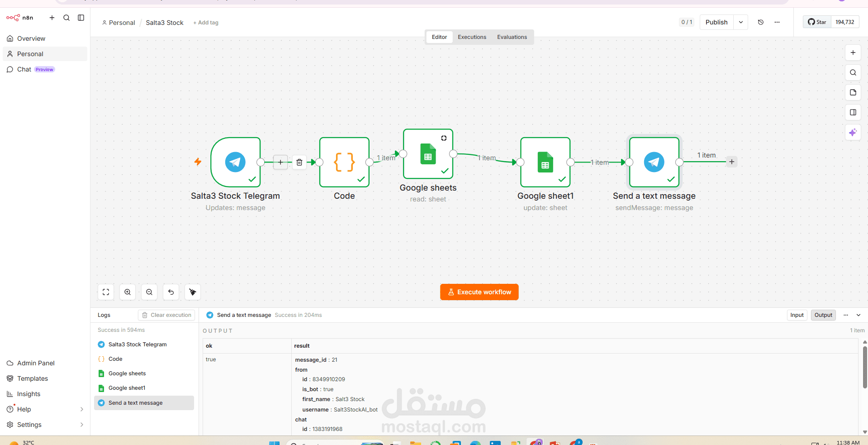Zoom in on canvas
868x445 pixels.
pyautogui.click(x=128, y=292)
